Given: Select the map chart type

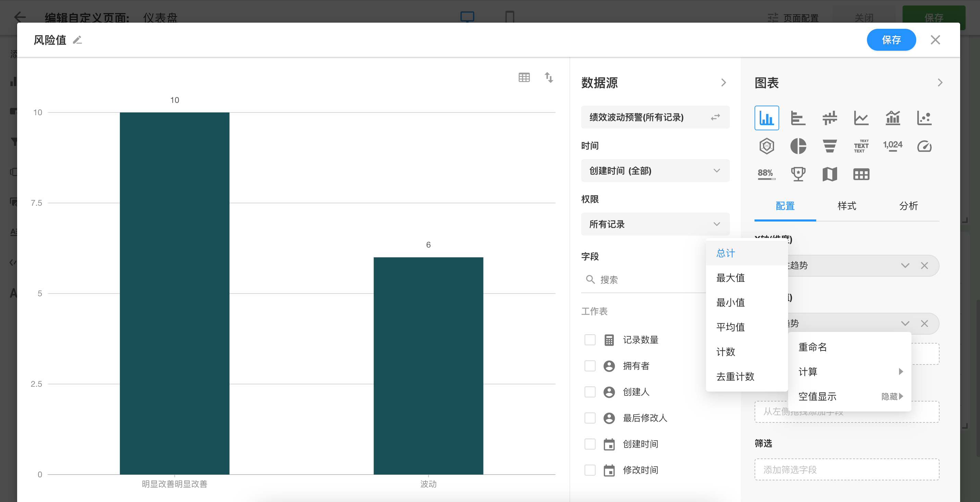Looking at the screenshot, I should [x=829, y=174].
